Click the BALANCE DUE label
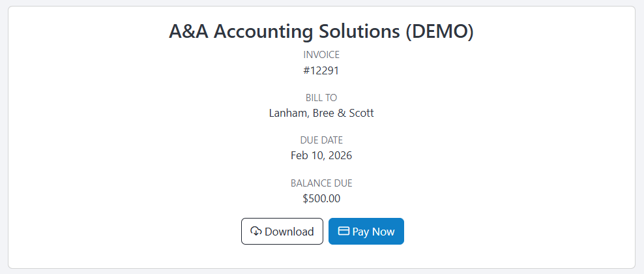The width and height of the screenshot is (644, 274). (x=321, y=183)
